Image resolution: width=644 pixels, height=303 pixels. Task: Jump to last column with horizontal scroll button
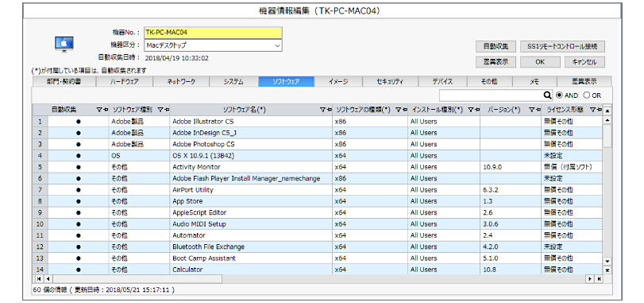click(x=599, y=278)
